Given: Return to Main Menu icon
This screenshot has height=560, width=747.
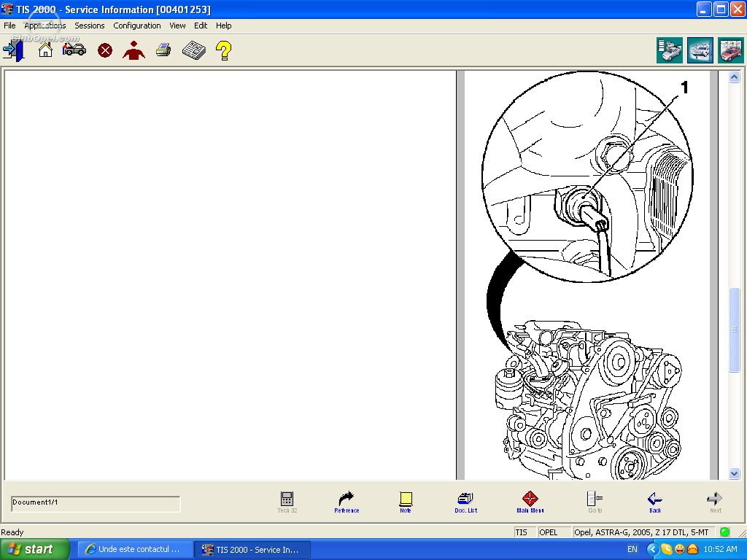Looking at the screenshot, I should coord(530,502).
